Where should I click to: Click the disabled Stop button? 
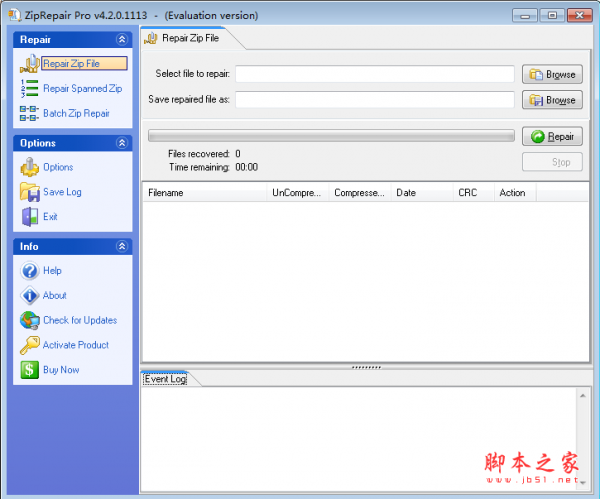pyautogui.click(x=552, y=162)
